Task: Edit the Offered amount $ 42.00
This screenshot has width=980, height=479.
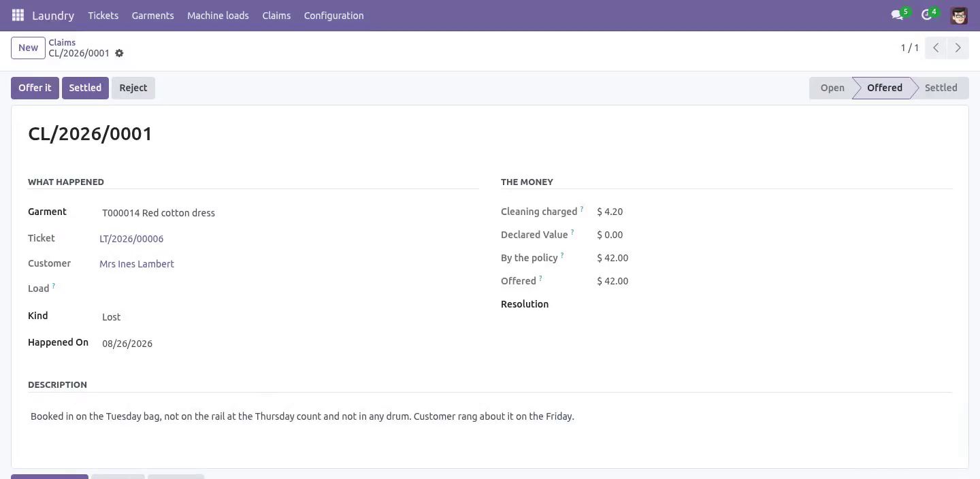Action: (612, 281)
